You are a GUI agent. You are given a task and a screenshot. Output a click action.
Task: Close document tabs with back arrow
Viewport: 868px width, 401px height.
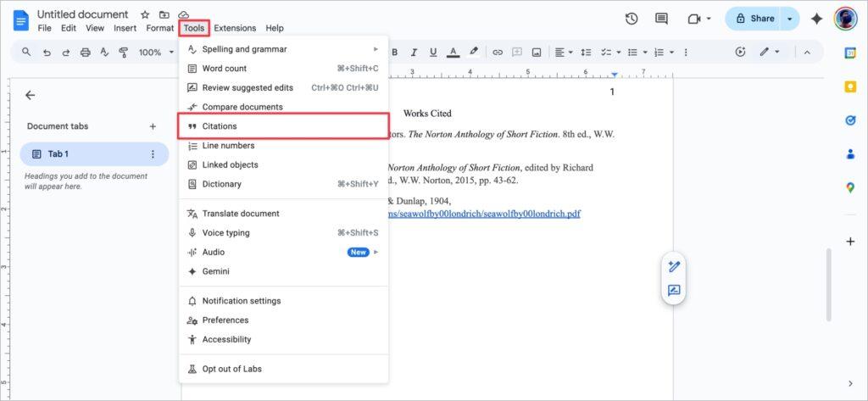[x=30, y=95]
